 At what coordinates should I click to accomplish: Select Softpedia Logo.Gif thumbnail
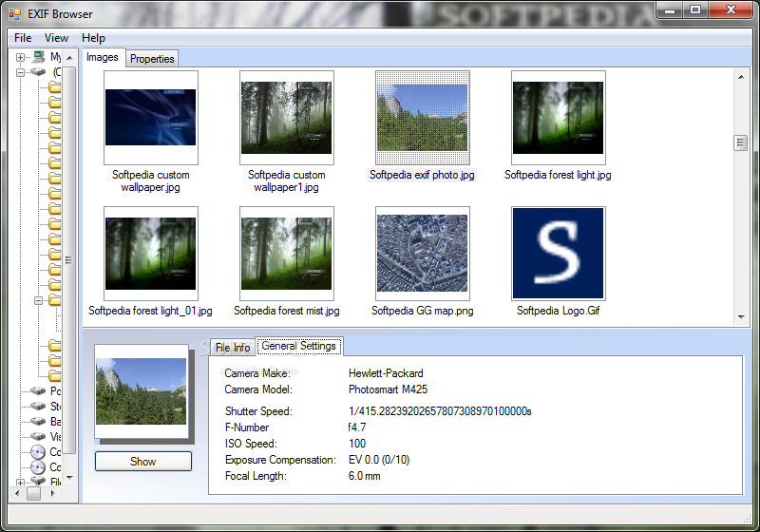pos(559,254)
